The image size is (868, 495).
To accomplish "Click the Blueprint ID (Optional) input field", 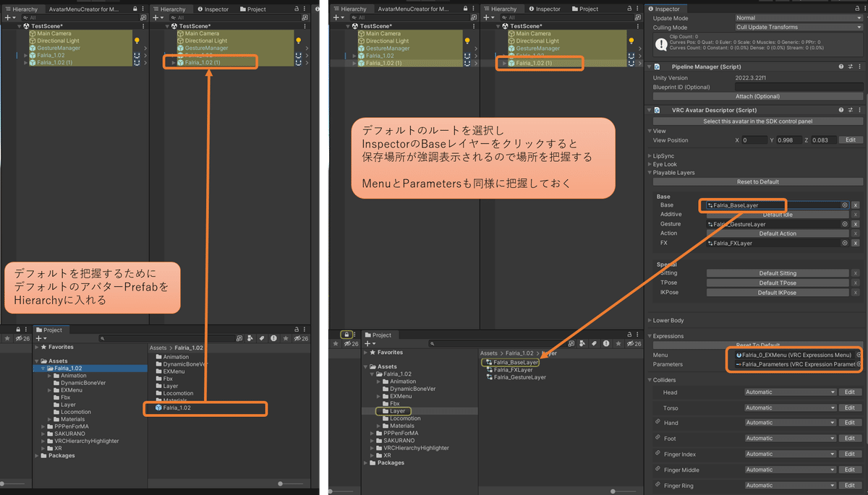I will click(799, 87).
